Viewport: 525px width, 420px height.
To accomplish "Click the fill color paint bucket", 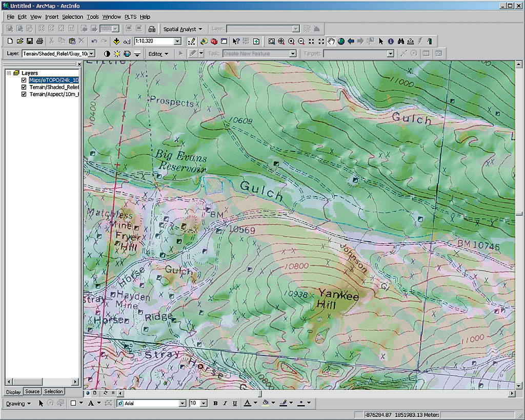I will pos(266,404).
